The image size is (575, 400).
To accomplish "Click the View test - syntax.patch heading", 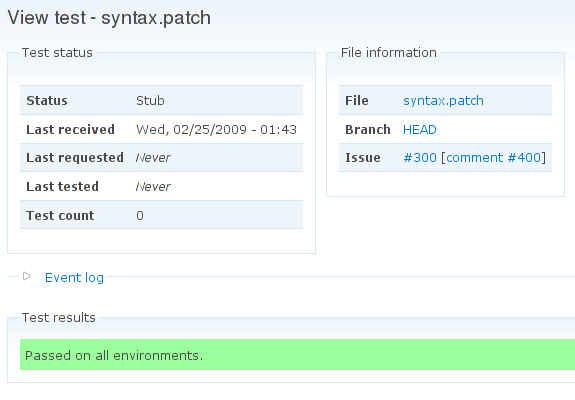I will pos(109,18).
